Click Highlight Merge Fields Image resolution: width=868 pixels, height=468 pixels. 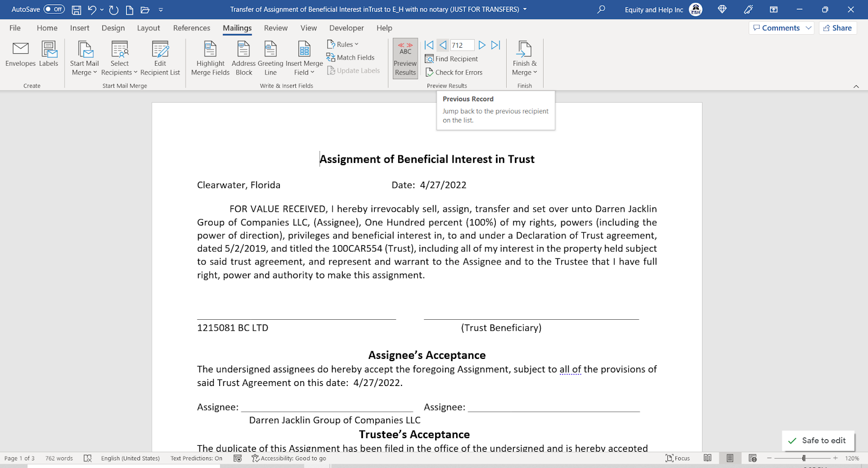(x=210, y=59)
